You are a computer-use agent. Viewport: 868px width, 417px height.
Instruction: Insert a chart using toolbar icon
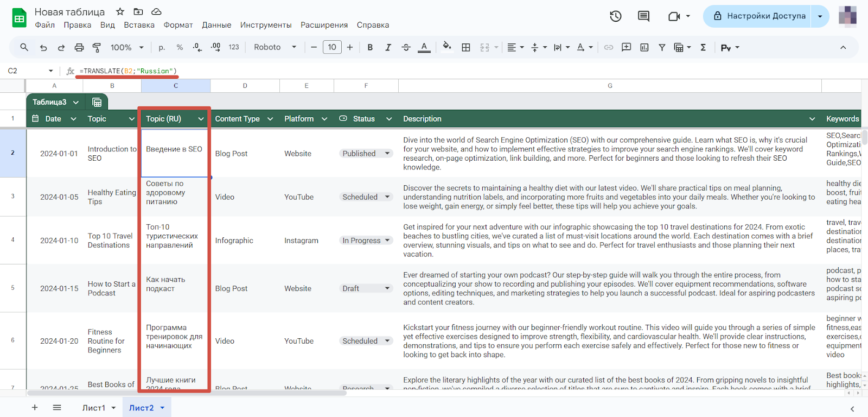click(x=644, y=47)
